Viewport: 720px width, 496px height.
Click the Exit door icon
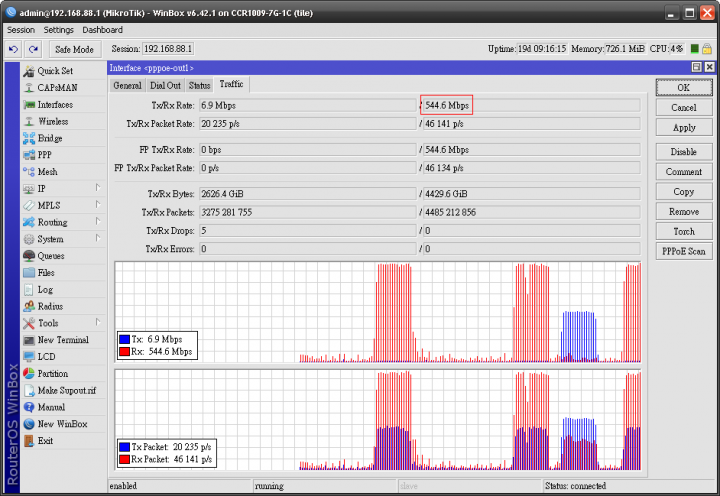point(29,441)
